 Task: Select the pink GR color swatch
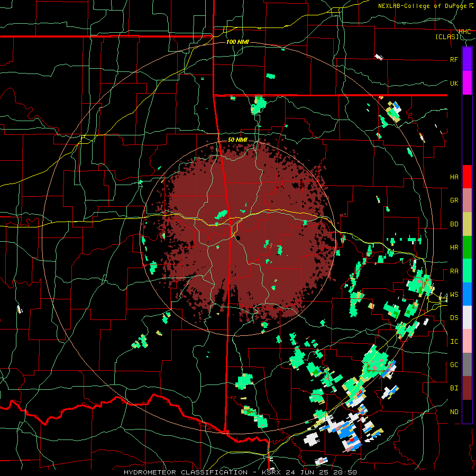pos(467,200)
